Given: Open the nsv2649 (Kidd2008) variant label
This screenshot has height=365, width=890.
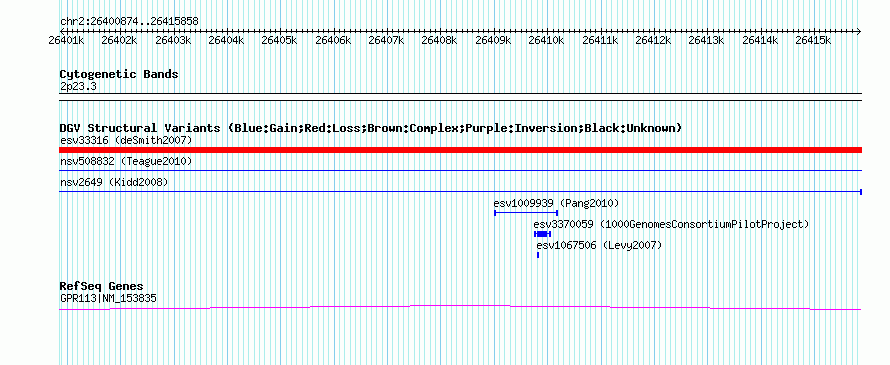Looking at the screenshot, I should tap(114, 182).
